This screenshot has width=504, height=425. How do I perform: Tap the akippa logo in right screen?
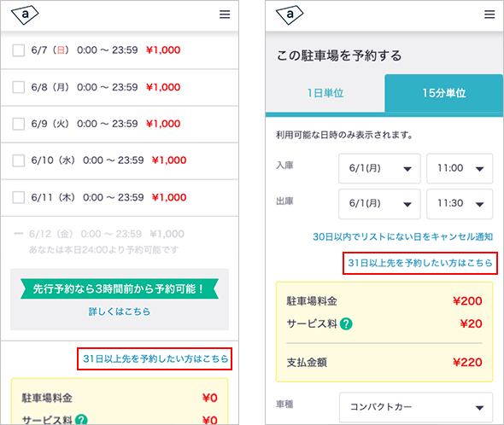tap(290, 15)
